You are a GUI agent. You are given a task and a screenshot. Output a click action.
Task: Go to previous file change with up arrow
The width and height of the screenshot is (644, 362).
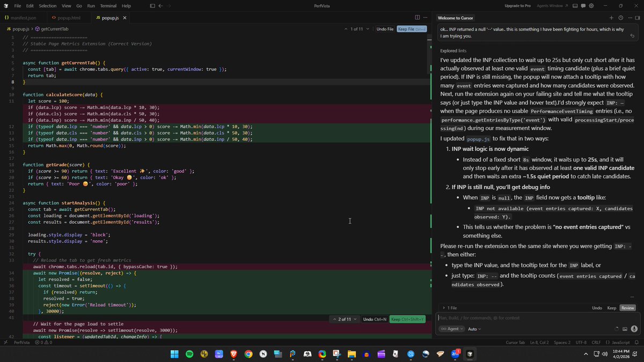tap(345, 29)
